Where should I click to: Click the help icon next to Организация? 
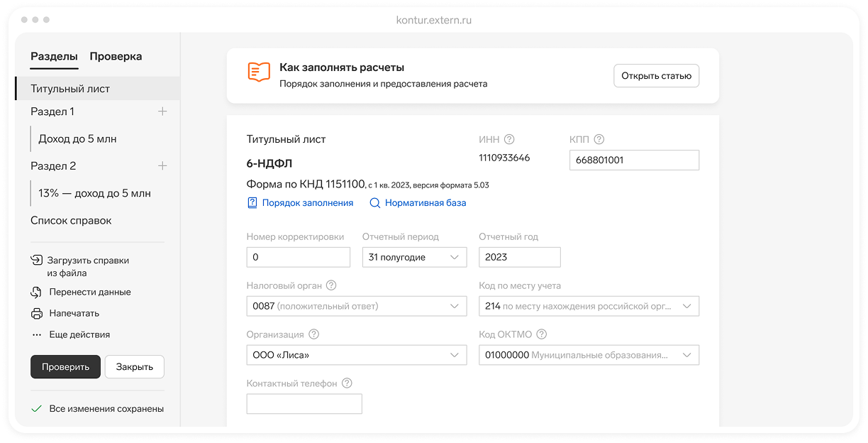(x=314, y=334)
